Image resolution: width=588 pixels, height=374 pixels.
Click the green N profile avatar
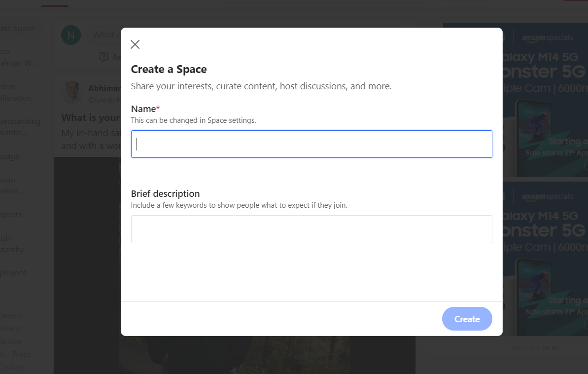[71, 35]
